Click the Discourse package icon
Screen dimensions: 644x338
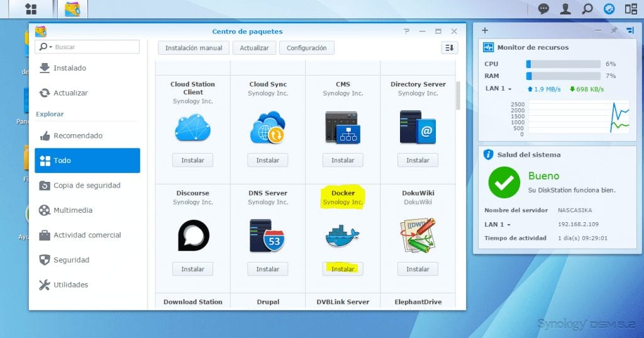pos(194,235)
